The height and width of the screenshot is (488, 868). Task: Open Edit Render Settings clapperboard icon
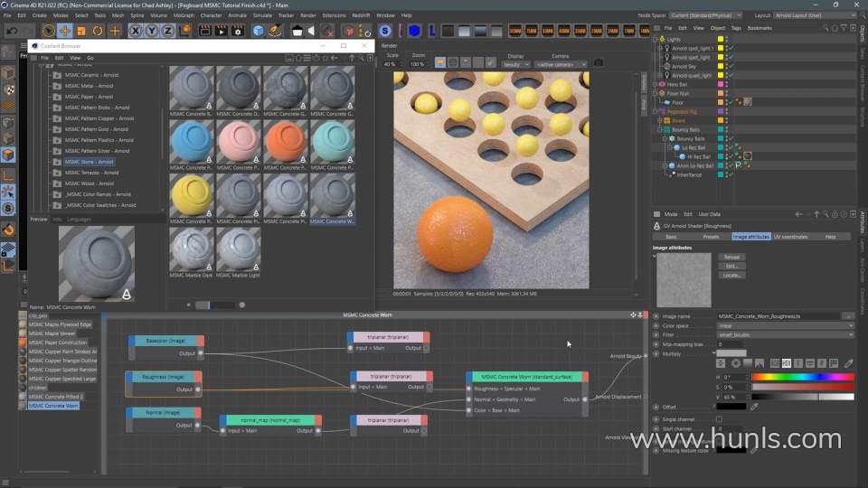(237, 31)
